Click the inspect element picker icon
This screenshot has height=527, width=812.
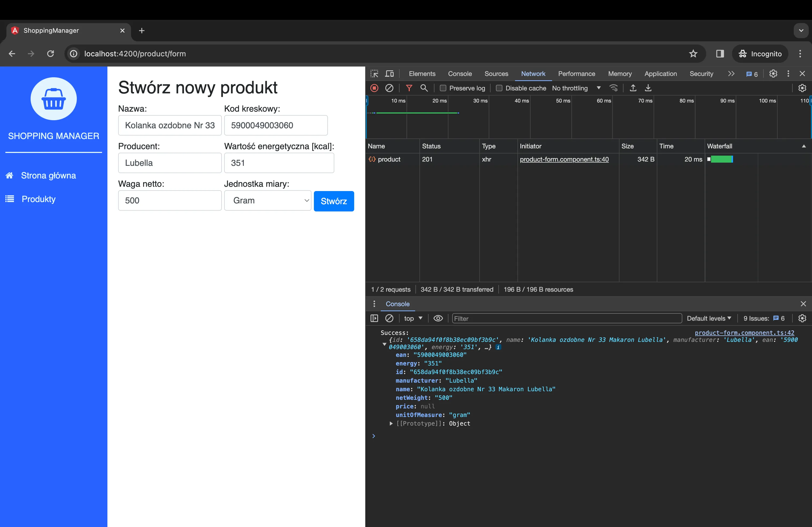(374, 74)
